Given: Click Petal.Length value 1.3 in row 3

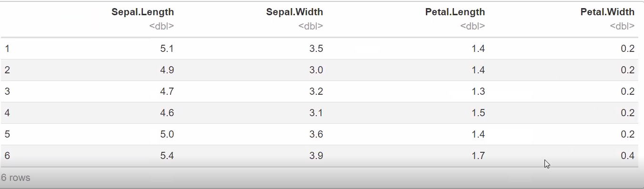Looking at the screenshot, I should pos(478,91).
